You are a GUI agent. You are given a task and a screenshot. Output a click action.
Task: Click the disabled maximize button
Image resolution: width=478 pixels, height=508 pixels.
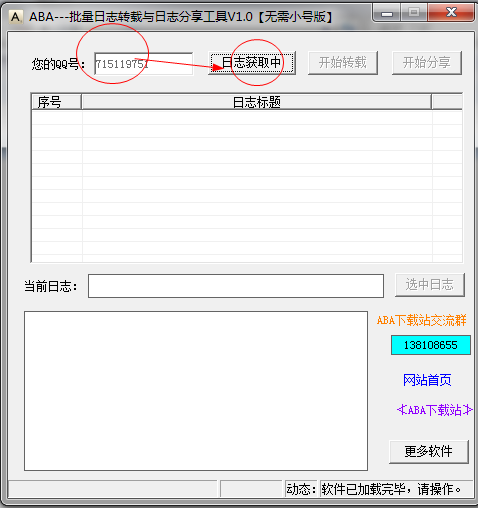[414, 13]
